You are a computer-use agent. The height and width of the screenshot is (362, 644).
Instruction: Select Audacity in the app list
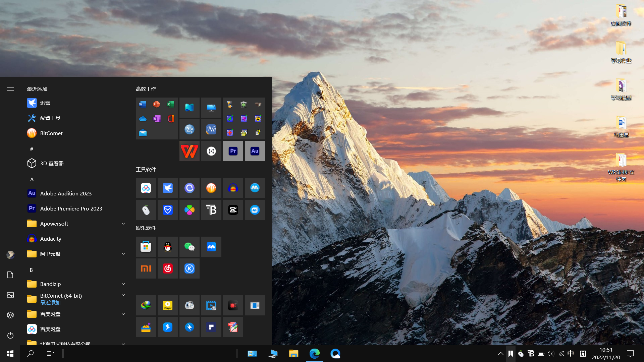pos(51,239)
